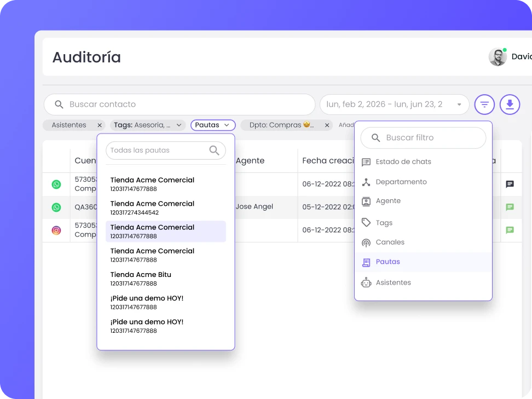Click the black chat message icon
532x399 pixels.
[510, 184]
